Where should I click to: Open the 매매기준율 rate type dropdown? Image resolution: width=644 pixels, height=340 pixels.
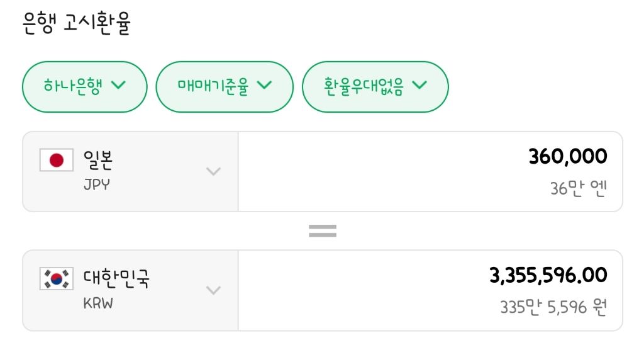click(224, 86)
